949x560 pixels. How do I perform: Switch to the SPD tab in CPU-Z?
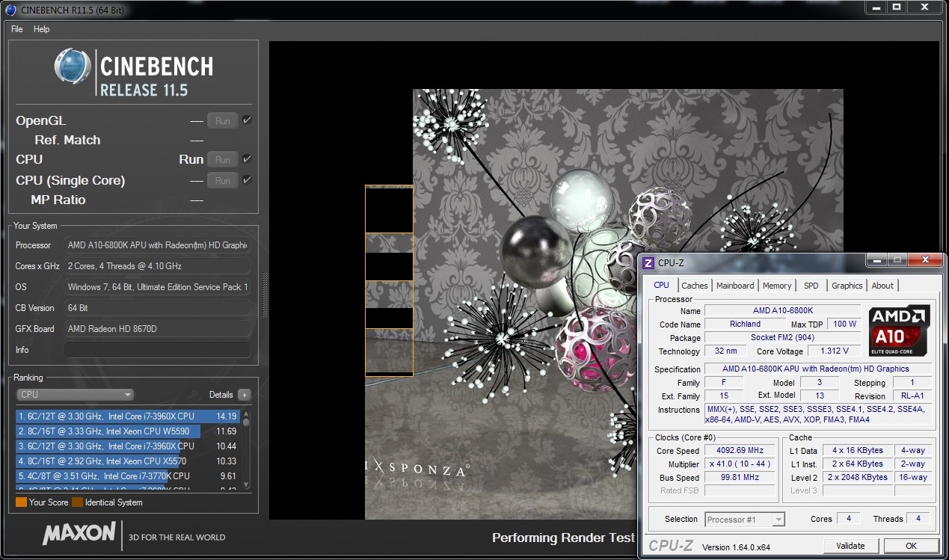811,286
